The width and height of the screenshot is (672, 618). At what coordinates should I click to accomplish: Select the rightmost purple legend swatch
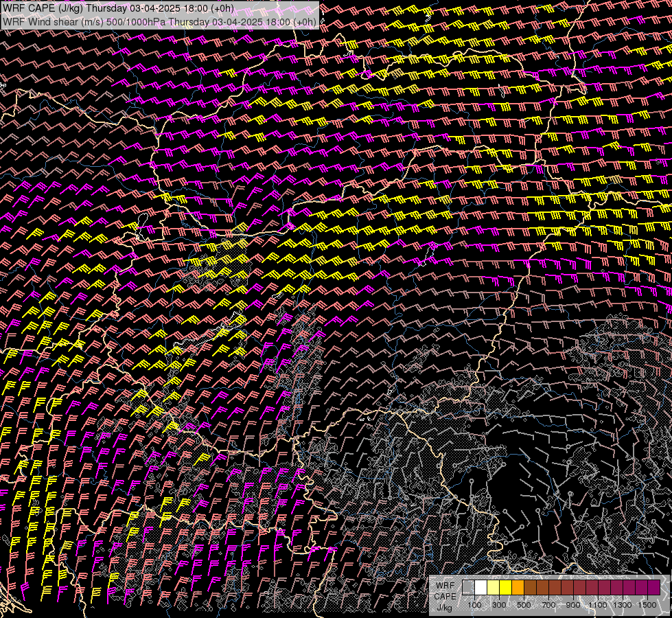coord(654,587)
